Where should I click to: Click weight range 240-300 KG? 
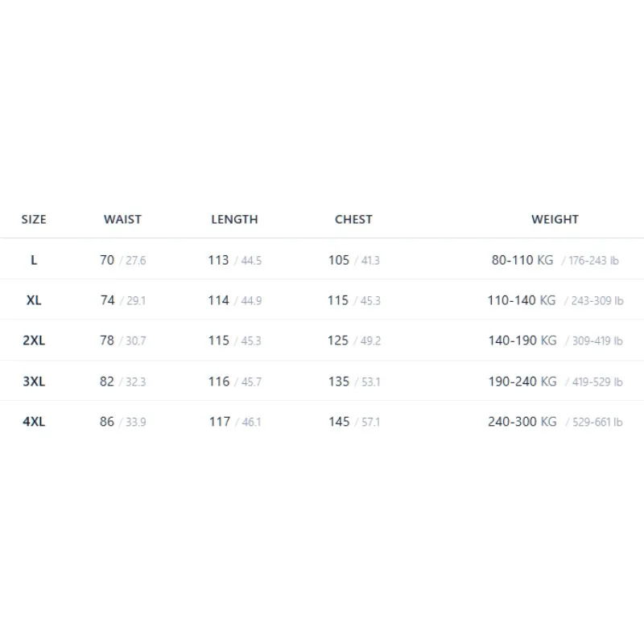click(x=522, y=422)
